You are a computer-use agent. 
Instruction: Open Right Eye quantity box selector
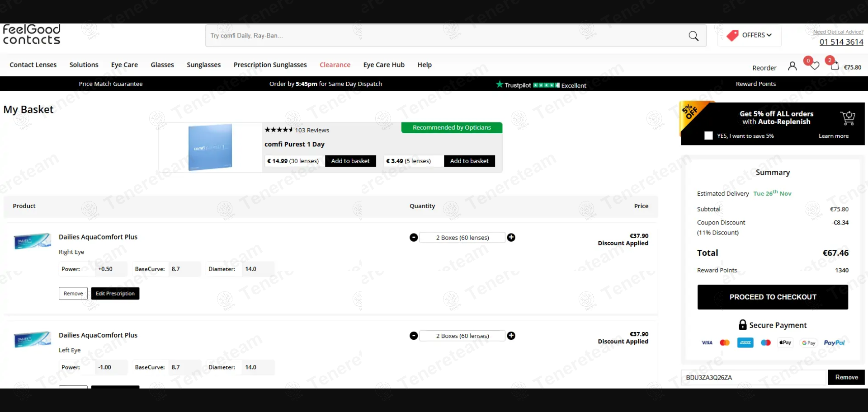(462, 238)
